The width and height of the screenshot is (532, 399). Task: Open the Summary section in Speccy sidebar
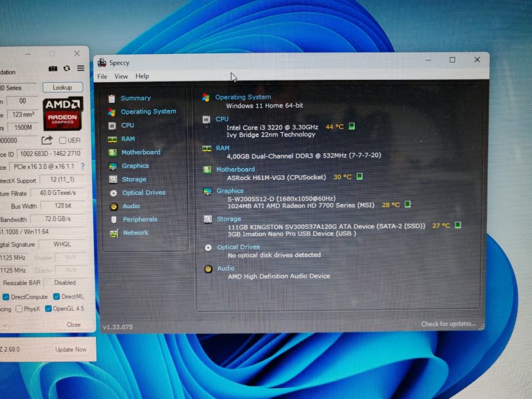click(135, 98)
